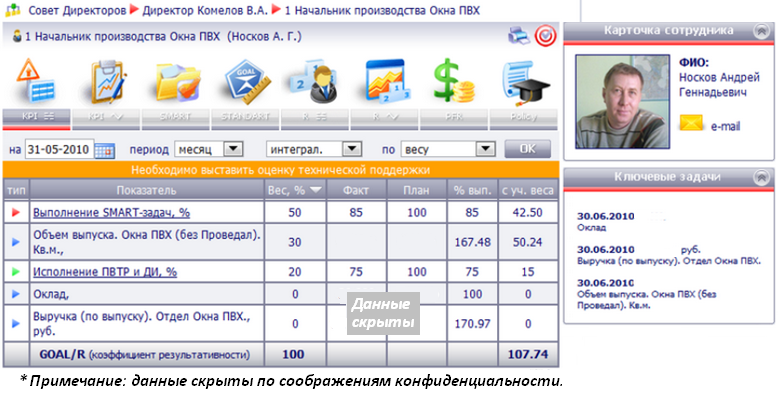Open the по весу dropdown
Screen dimensions: 778x398
coord(449,149)
